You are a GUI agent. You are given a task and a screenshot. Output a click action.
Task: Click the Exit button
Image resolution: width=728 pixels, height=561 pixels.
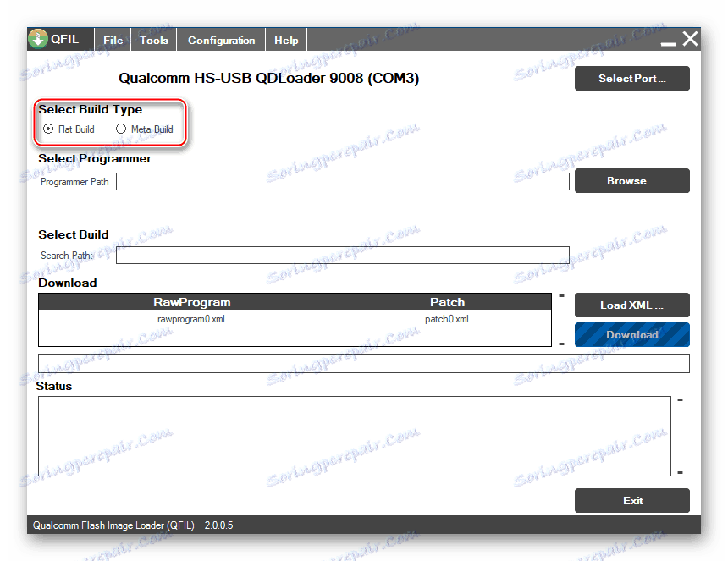pos(631,501)
